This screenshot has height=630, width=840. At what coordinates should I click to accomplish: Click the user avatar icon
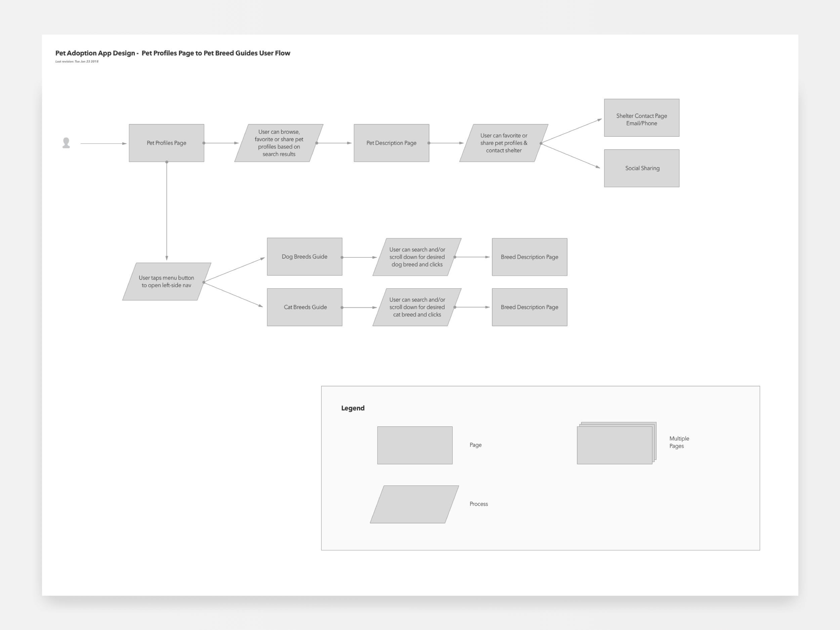[66, 143]
